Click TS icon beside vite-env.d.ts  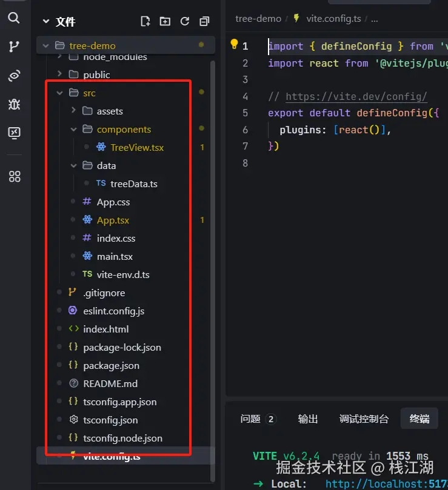coord(87,274)
